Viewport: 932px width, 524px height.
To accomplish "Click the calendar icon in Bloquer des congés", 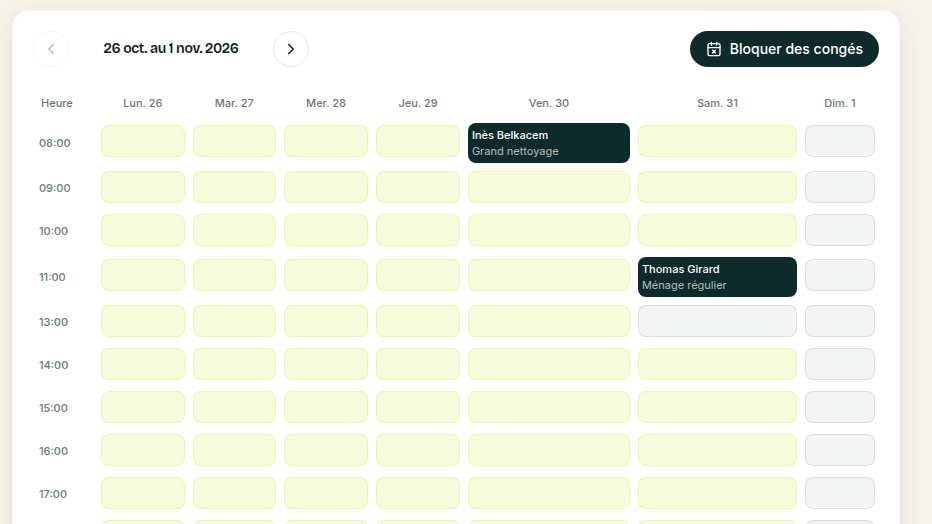I will [714, 49].
